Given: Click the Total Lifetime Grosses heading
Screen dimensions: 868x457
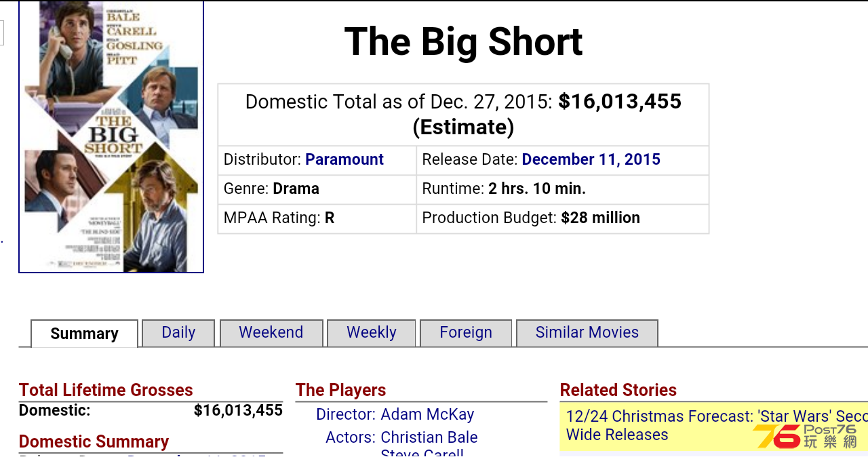Looking at the screenshot, I should coord(106,390).
